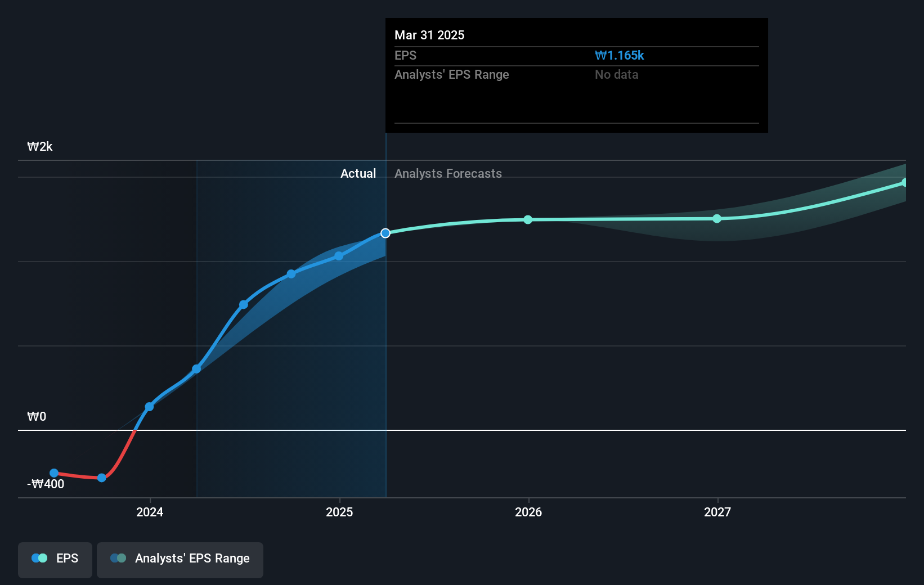
Task: Select the 2026 forecast EPS data point
Action: point(528,219)
